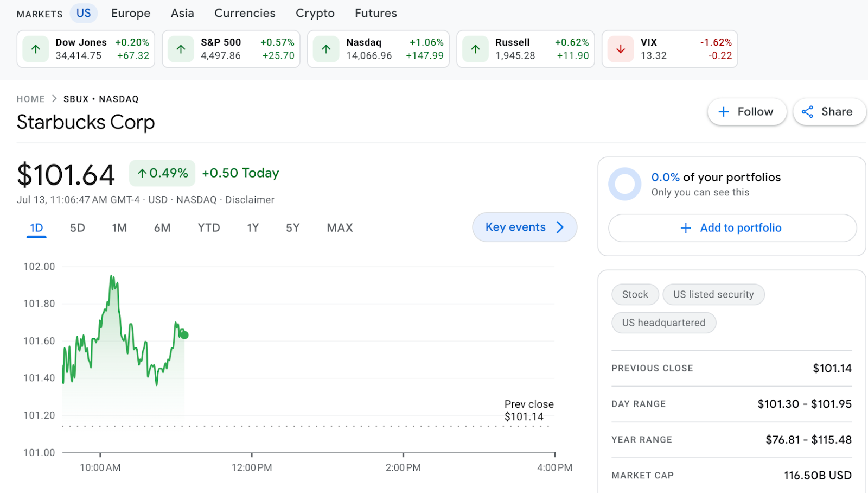The width and height of the screenshot is (868, 493).
Task: Share the Starbucks Corp page
Action: 829,112
